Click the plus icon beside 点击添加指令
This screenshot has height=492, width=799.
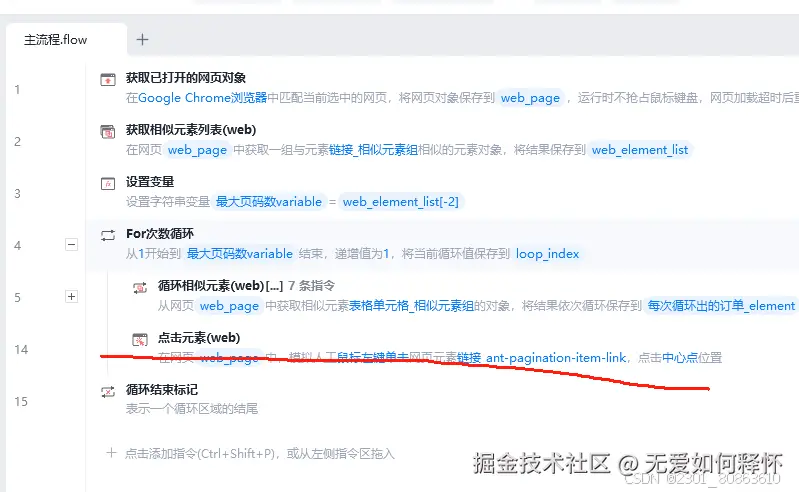tap(111, 452)
